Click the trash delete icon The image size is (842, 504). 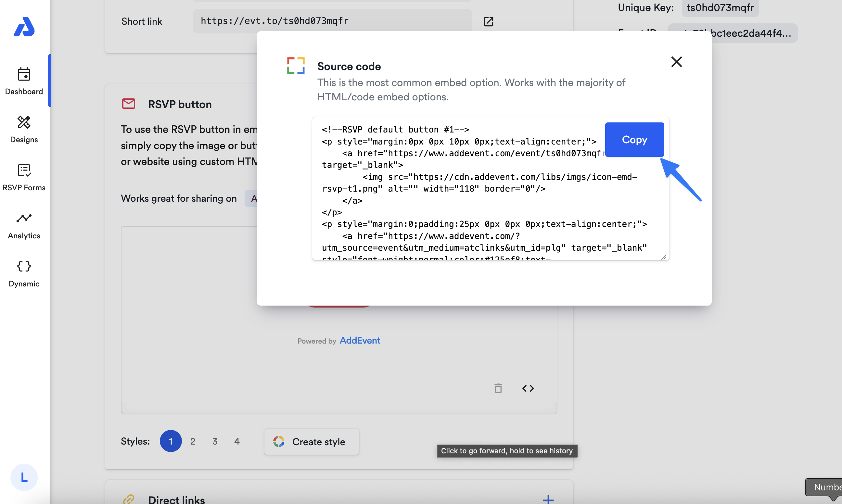point(498,388)
